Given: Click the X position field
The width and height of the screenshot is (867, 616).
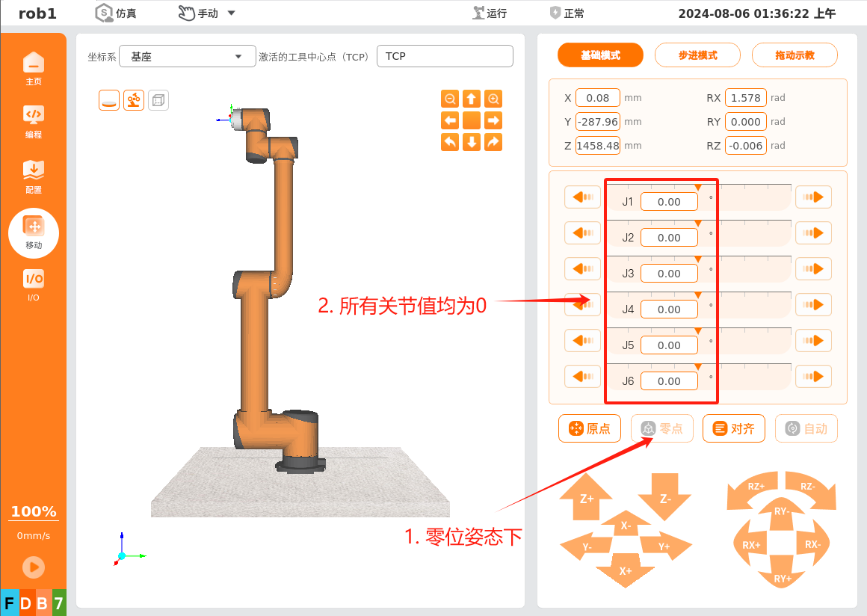Looking at the screenshot, I should [598, 98].
